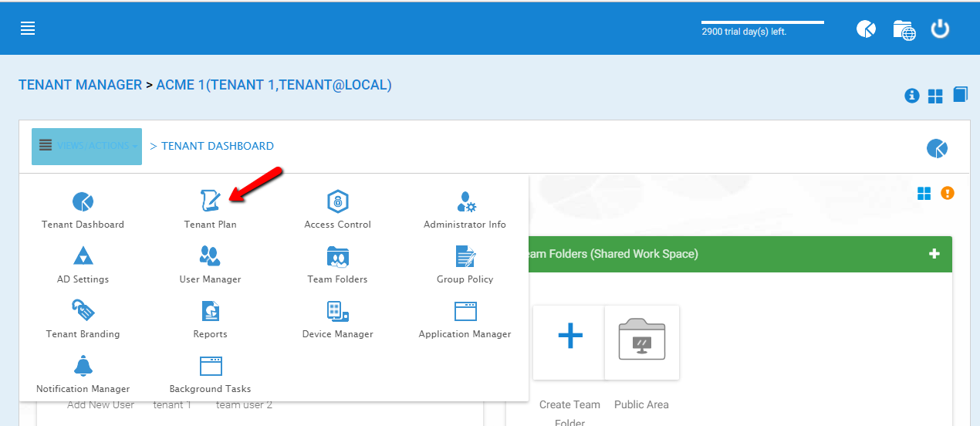
Task: Open the Access Control icon
Action: (x=337, y=201)
